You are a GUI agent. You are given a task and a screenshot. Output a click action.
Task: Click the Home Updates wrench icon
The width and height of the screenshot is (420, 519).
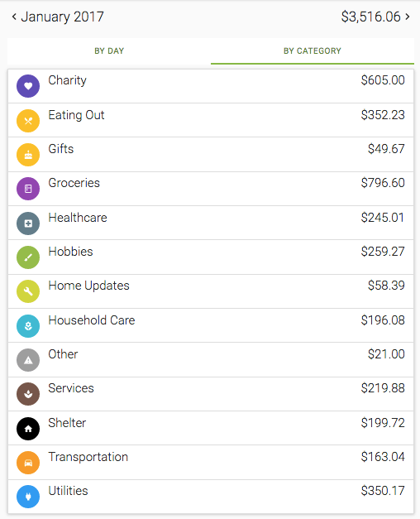(28, 291)
